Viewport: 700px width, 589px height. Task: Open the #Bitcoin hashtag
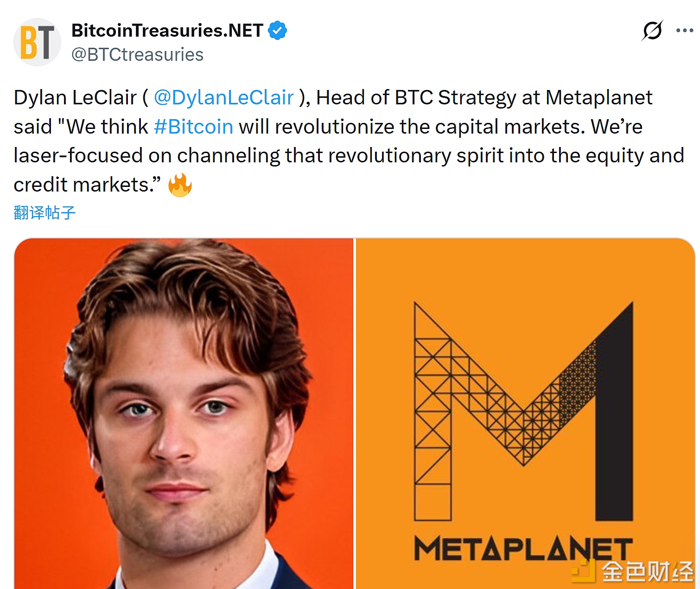click(x=193, y=127)
